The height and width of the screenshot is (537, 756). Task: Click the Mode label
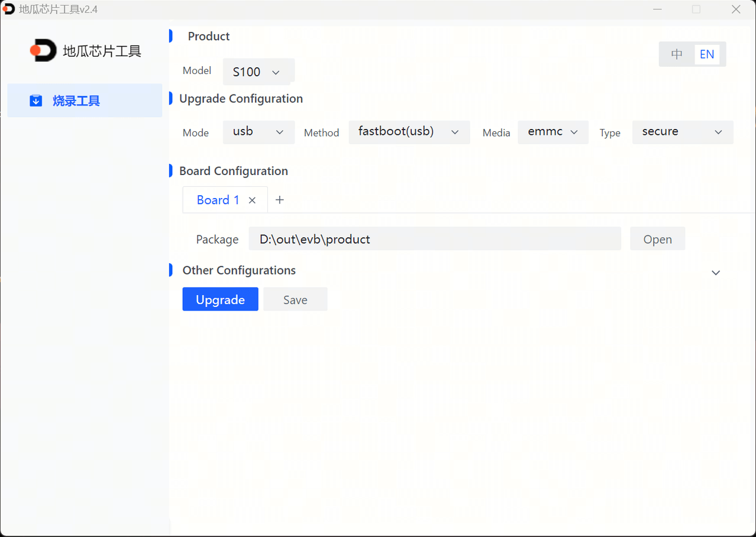[x=196, y=133]
